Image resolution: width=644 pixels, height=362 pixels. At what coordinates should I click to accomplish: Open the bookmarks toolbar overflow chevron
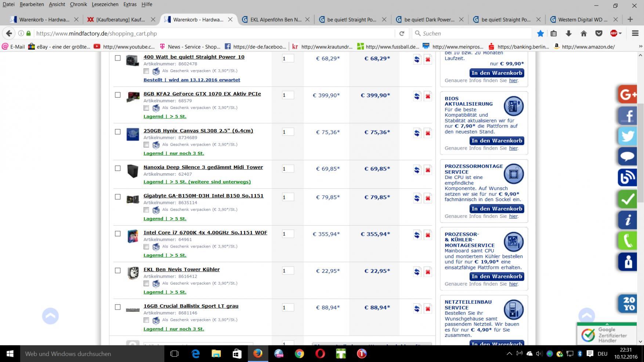[x=641, y=47]
